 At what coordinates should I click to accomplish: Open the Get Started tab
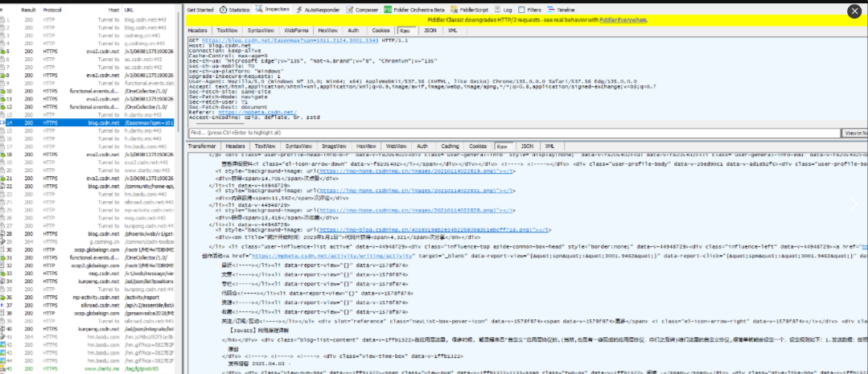coord(200,10)
